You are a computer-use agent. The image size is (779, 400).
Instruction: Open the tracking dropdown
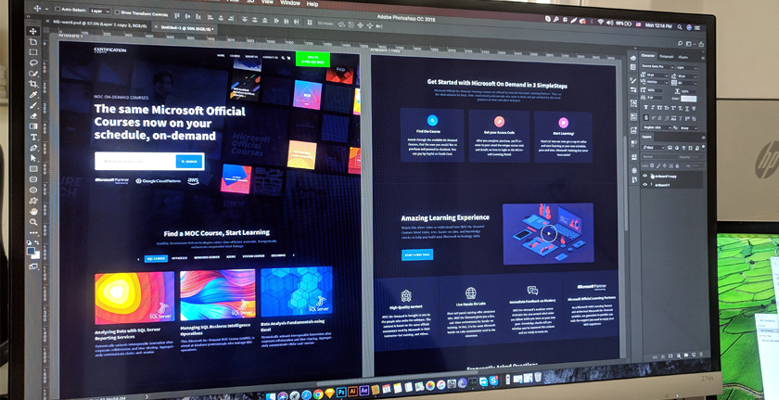tap(687, 83)
